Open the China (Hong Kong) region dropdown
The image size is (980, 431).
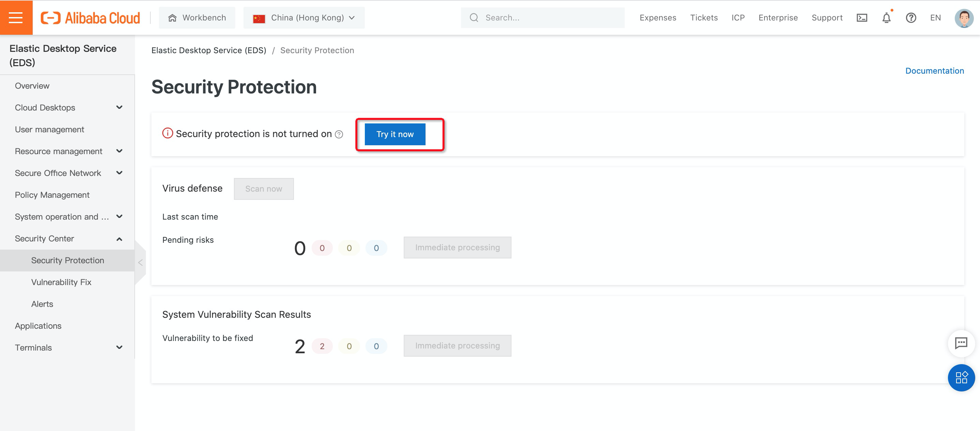point(304,18)
